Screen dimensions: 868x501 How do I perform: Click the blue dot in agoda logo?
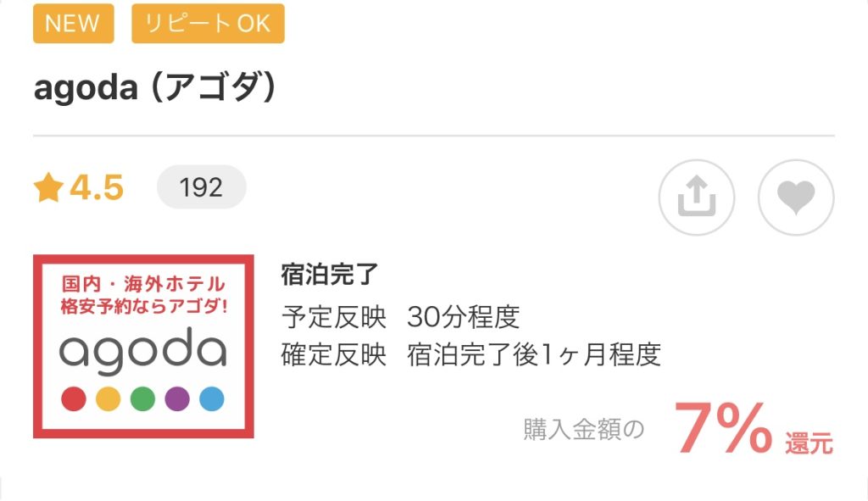click(211, 398)
